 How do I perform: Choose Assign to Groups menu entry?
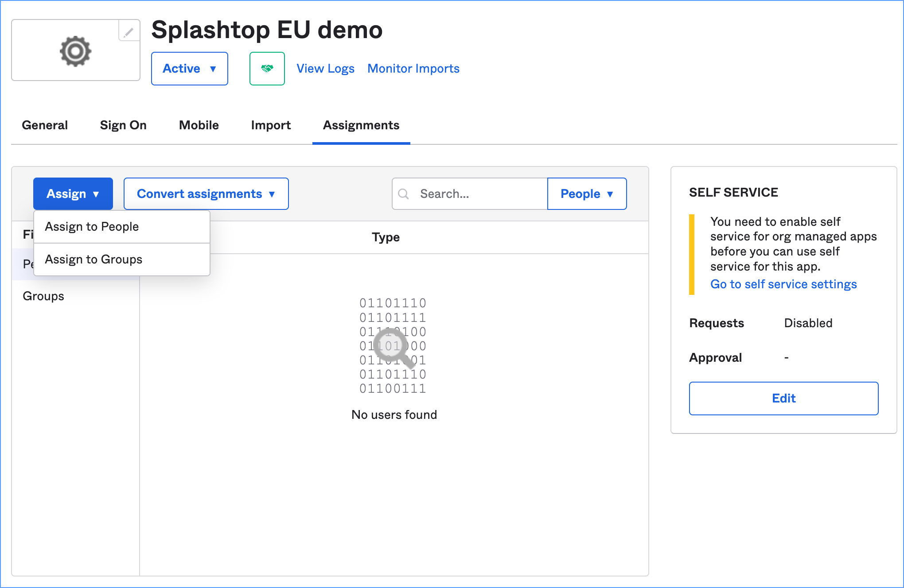122,259
